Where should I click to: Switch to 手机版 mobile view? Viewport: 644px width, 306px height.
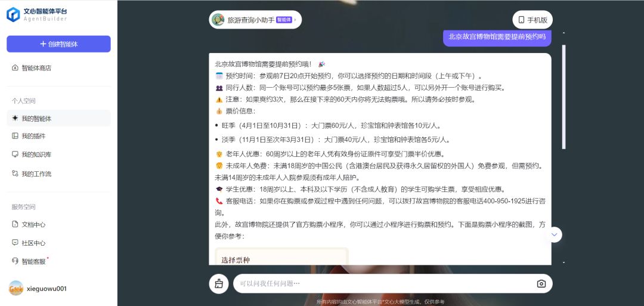[x=532, y=20]
